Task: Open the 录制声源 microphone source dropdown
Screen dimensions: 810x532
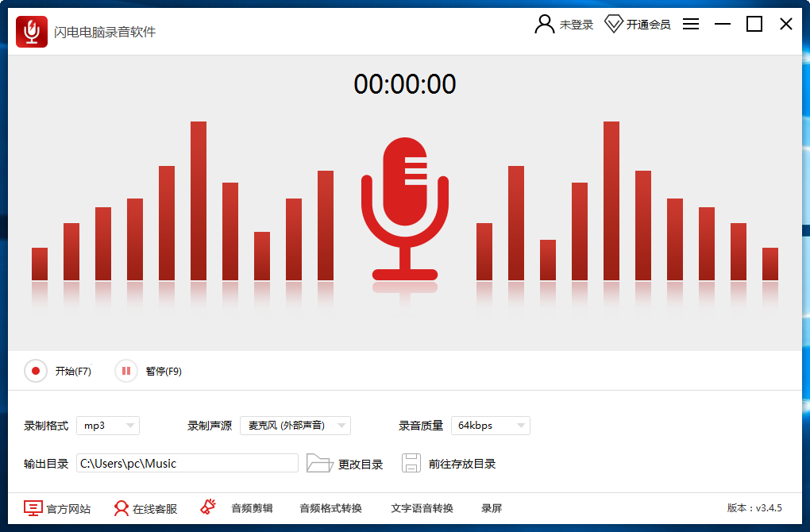Action: pos(295,425)
